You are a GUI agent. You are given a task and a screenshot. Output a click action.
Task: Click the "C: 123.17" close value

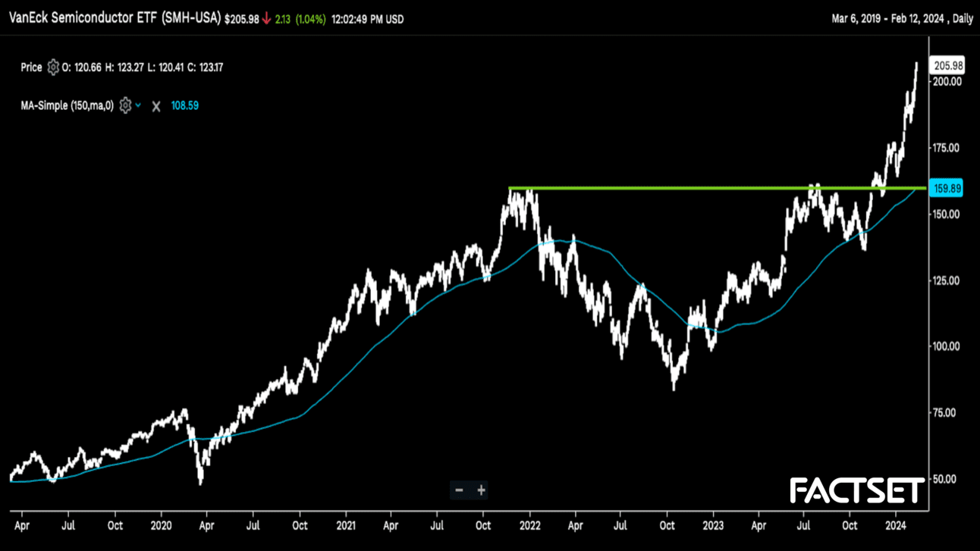tap(204, 67)
